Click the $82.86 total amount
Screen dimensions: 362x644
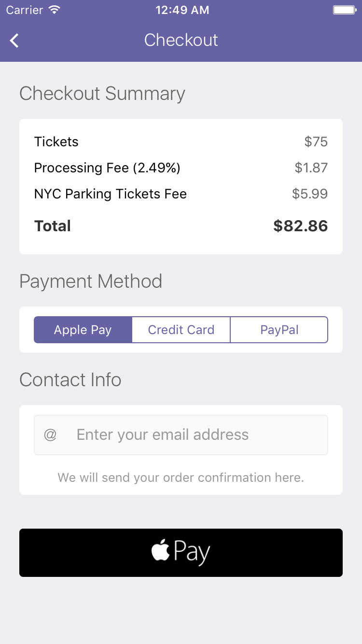[x=300, y=226]
